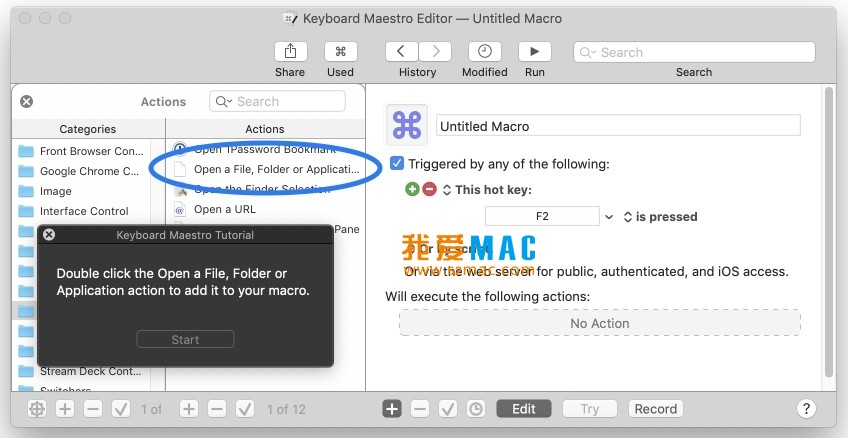Focus the toolbar Search field
848x438 pixels.
point(694,52)
